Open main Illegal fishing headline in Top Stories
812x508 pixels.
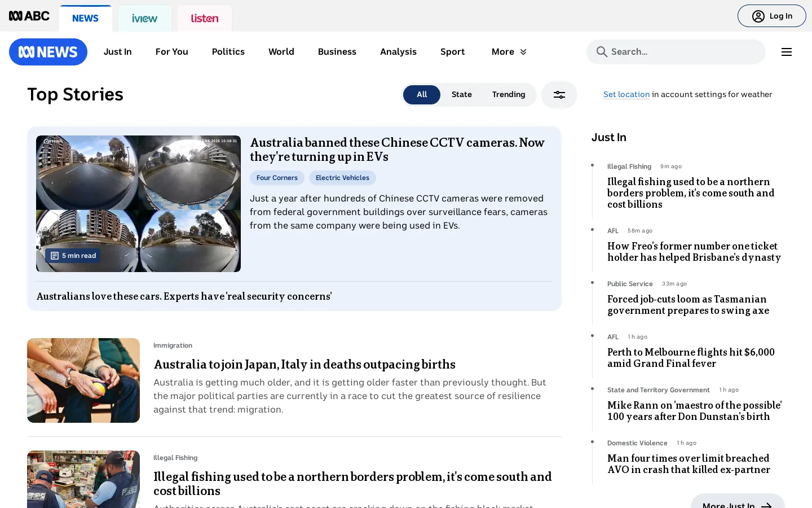pos(352,484)
